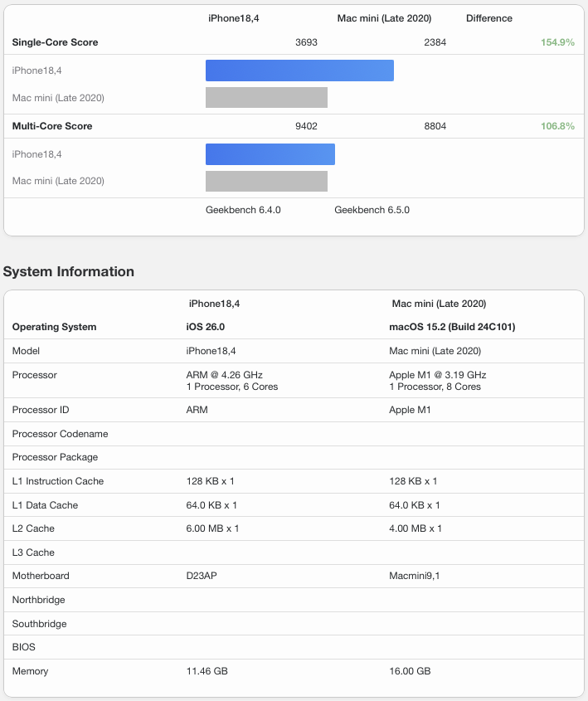Select the single-core score 3693
Viewport: 588px width, 701px height.
306,42
